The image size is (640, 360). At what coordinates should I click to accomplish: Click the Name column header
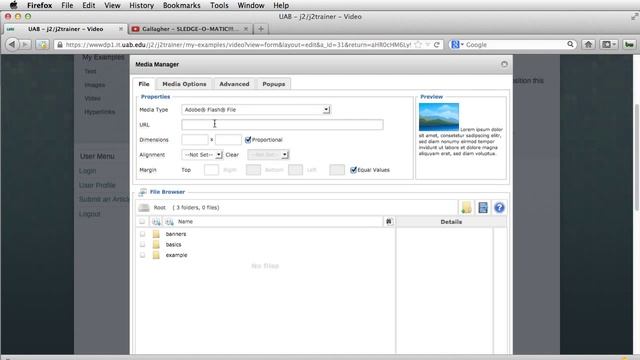click(185, 221)
